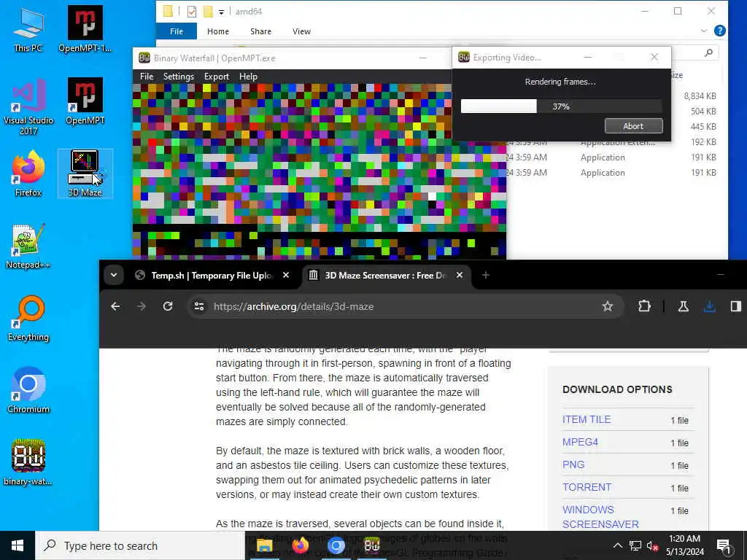747x560 pixels.
Task: Open the File tab in File Explorer
Action: click(177, 31)
